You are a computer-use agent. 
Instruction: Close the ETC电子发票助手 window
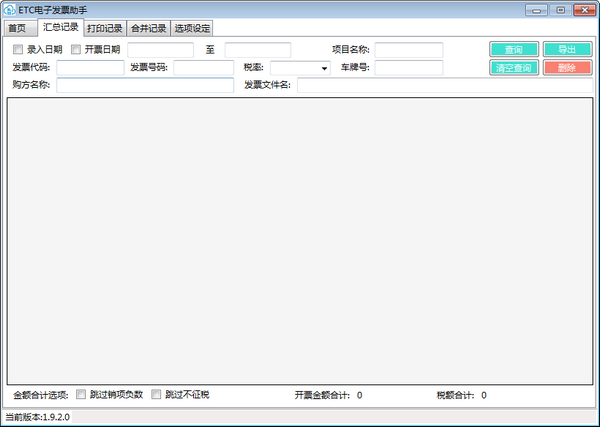(585, 10)
